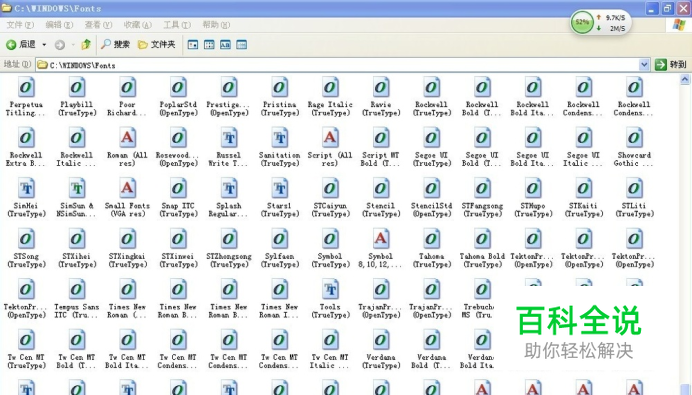Open the Search (搜索) toolbar button

coord(116,44)
